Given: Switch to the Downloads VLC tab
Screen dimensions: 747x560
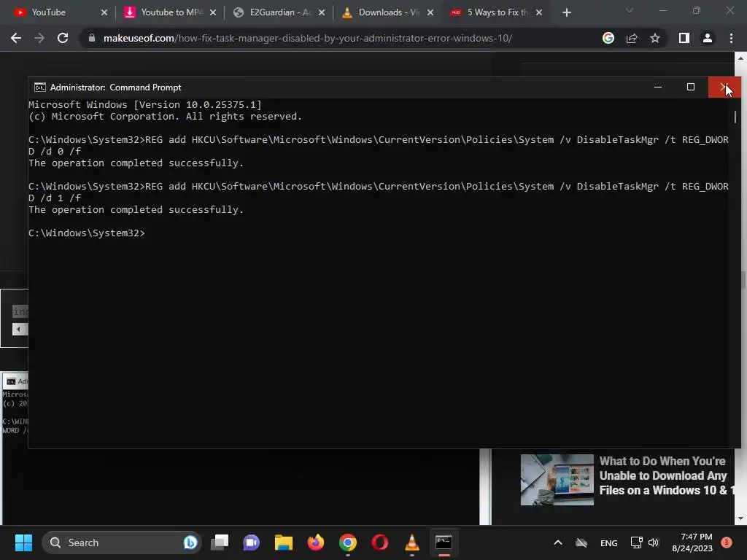Looking at the screenshot, I should (x=387, y=12).
